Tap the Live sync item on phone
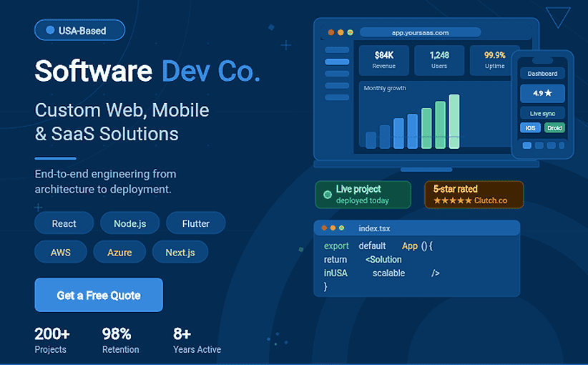Image resolution: width=588 pixels, height=365 pixels. [x=542, y=113]
